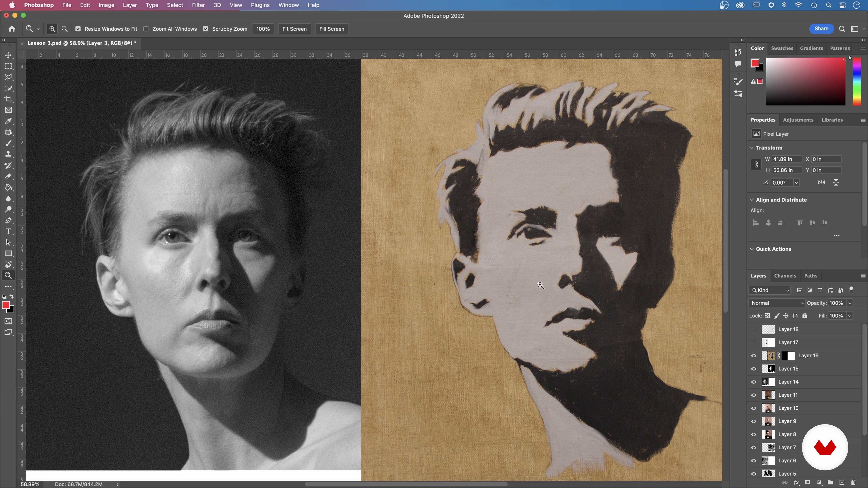Viewport: 868px width, 488px height.
Task: Open the Select menu
Action: (175, 5)
